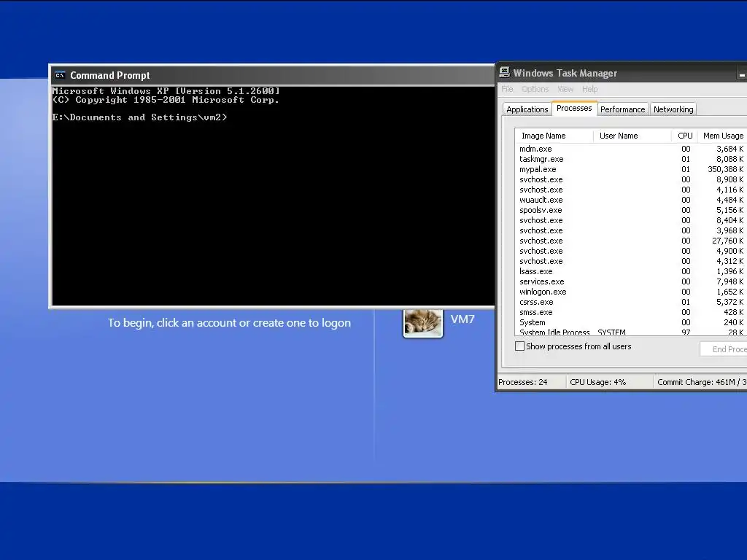Click the Microsoft Windows XP version line
This screenshot has width=747, height=560.
pos(166,91)
